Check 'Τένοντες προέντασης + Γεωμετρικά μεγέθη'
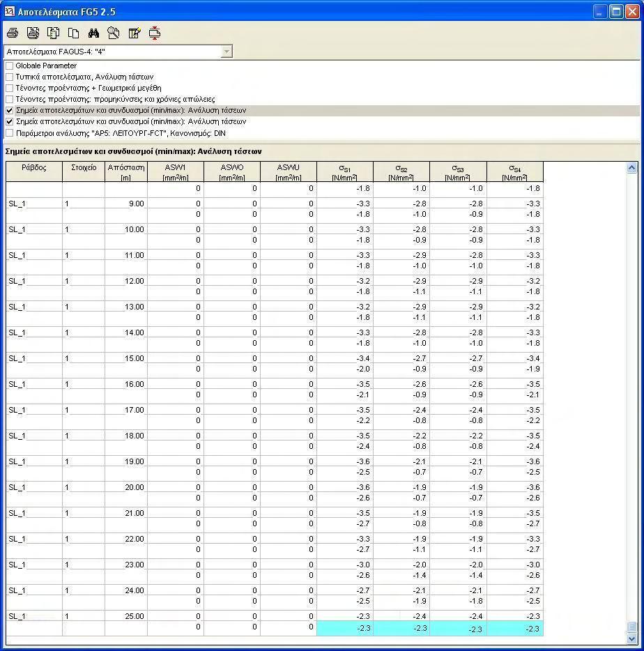 tap(10, 88)
